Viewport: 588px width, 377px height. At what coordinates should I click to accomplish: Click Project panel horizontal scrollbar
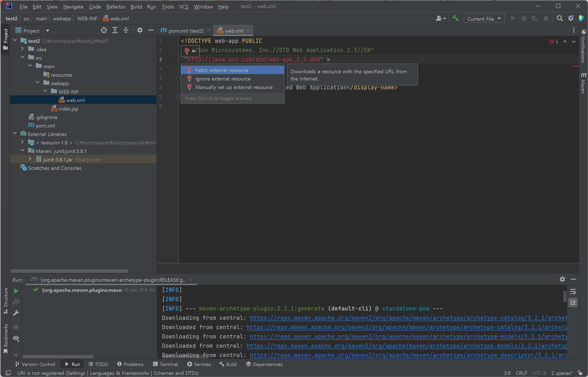click(69, 271)
